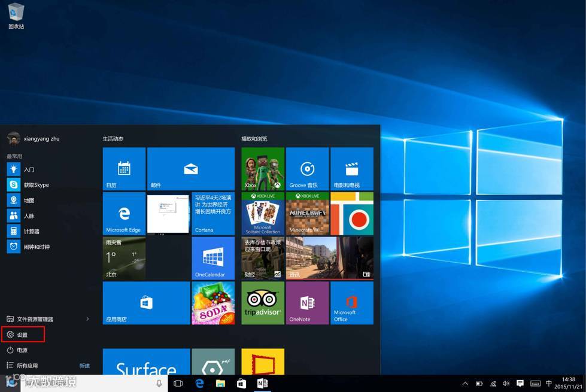Open the yellow stamp app tile
Screen dimensions: 586x392
pyautogui.click(x=263, y=361)
